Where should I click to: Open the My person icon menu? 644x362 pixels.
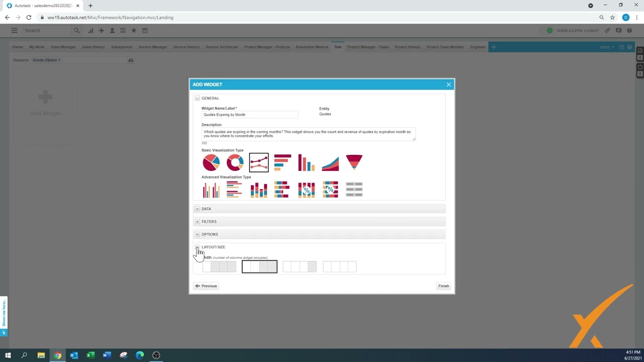pos(112,31)
